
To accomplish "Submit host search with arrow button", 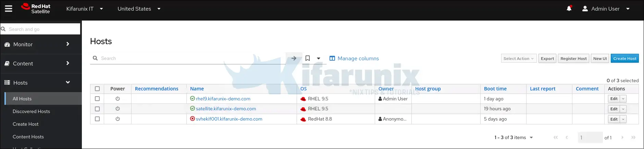I will [294, 59].
